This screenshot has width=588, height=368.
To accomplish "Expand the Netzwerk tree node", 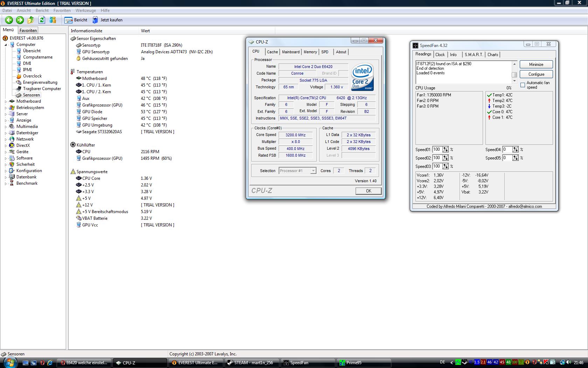I will [x=6, y=139].
